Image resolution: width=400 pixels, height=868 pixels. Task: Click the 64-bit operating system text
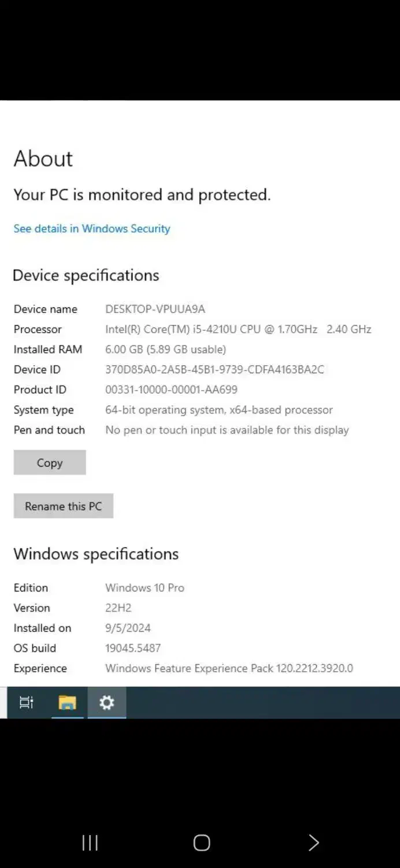[x=218, y=410]
